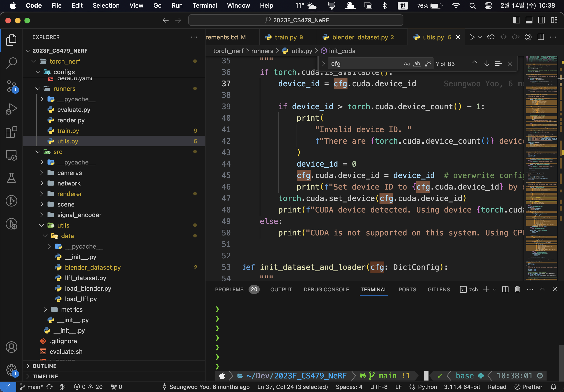Split the editor to the right
564x392 pixels.
click(540, 37)
